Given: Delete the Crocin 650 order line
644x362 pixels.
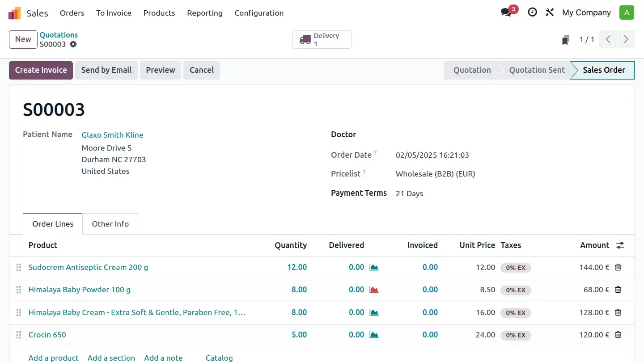Looking at the screenshot, I should tap(618, 335).
